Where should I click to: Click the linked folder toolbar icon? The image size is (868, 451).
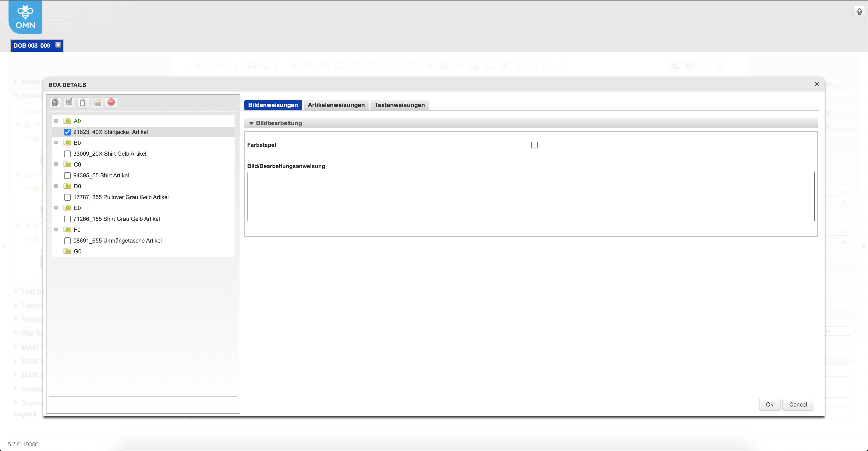pos(97,102)
